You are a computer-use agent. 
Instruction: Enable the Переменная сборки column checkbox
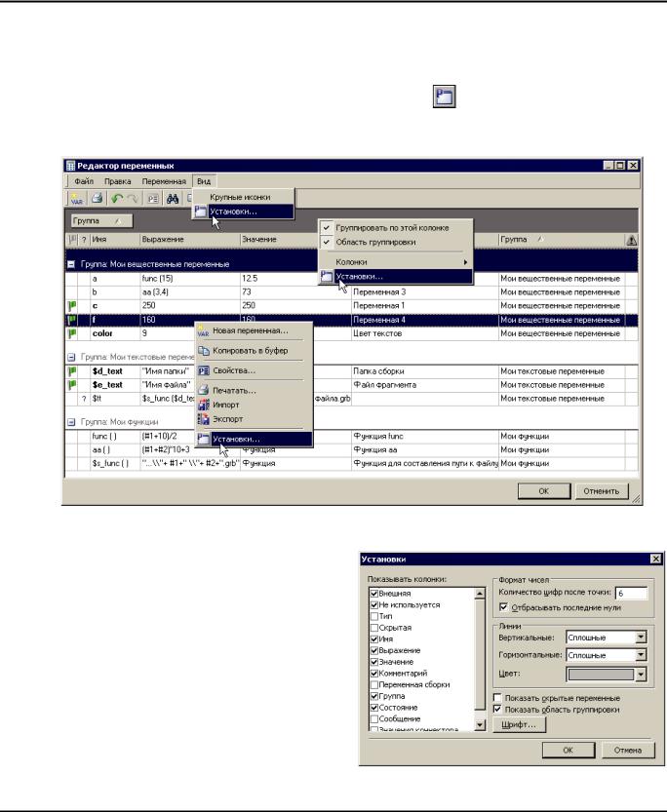(x=373, y=684)
